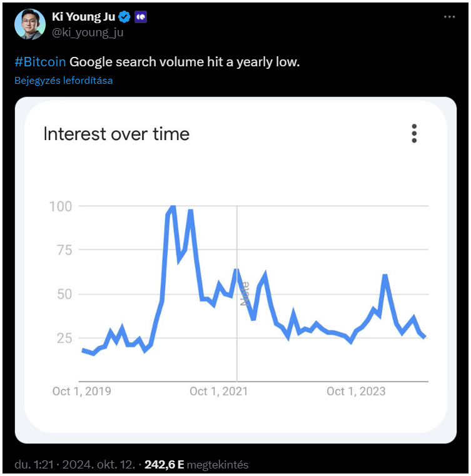Click the purple affiliate badge icon
471x476 pixels.
[141, 17]
